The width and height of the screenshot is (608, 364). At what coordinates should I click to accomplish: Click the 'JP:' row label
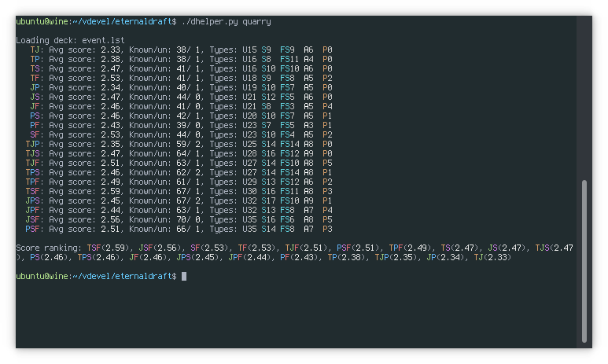coord(37,87)
